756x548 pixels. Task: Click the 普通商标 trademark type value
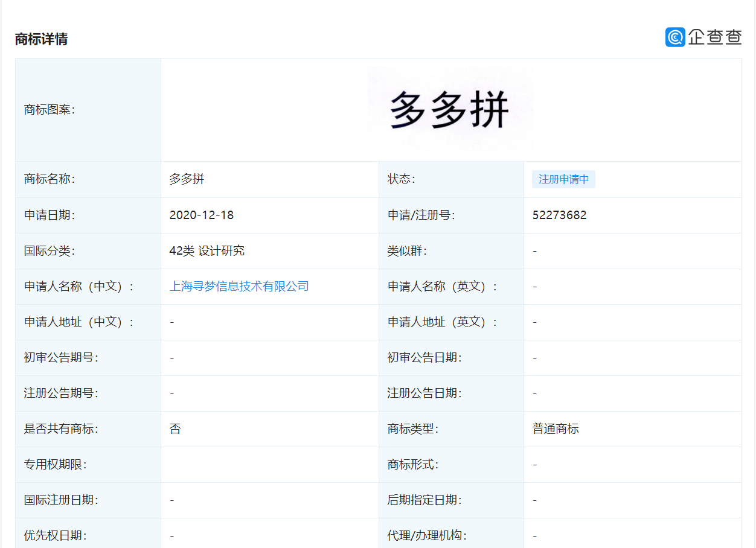556,429
